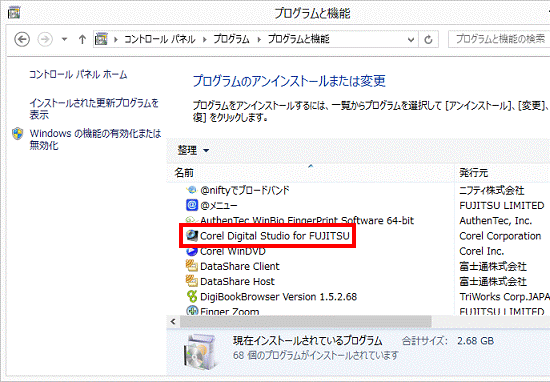Click publisher ニフティ株式会社 cell
The width and height of the screenshot is (550, 382).
pyautogui.click(x=492, y=190)
